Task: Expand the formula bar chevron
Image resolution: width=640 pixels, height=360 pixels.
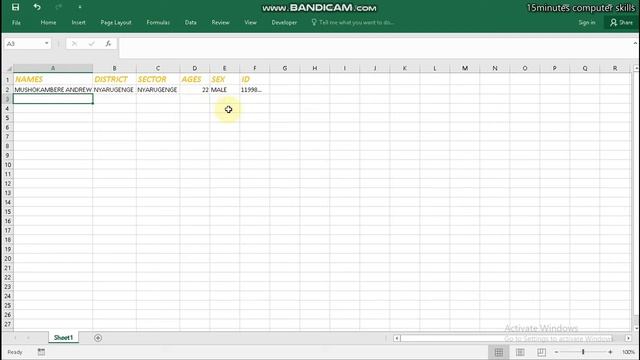Action: 635,43
